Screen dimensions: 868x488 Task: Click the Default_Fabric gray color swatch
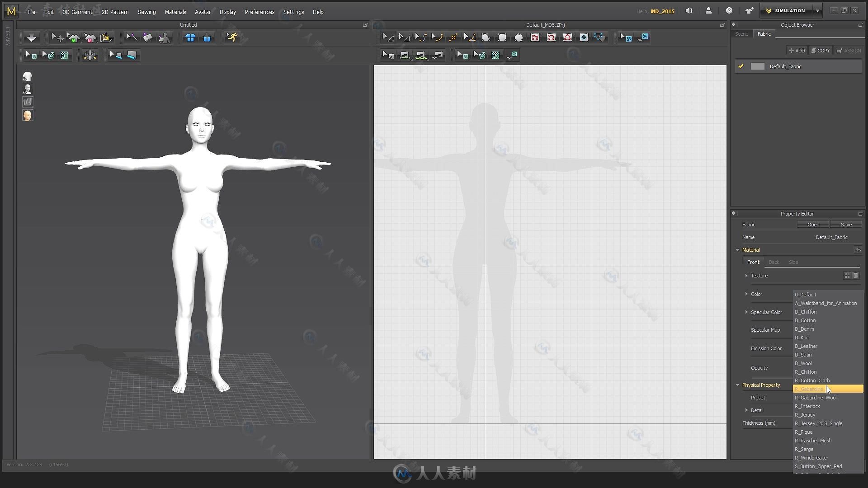click(757, 66)
